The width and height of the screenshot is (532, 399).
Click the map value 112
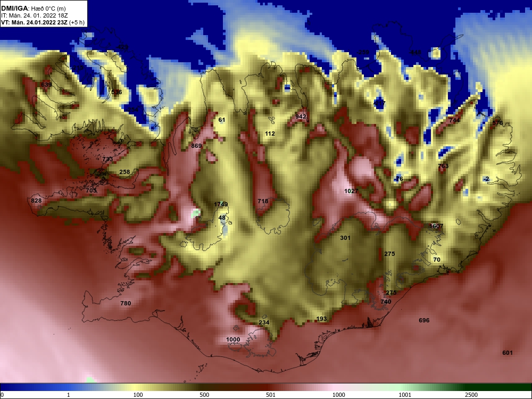pos(270,134)
